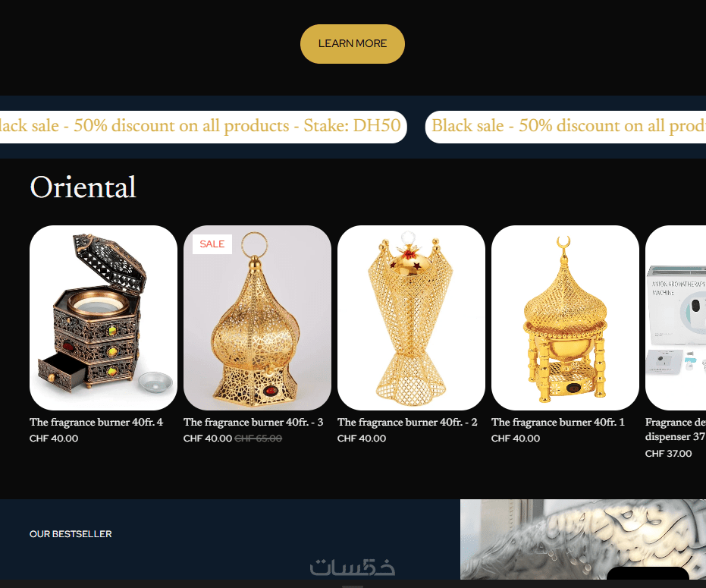This screenshot has height=588, width=706.
Task: Open the Fragrance dispenser title link
Action: coord(676,429)
